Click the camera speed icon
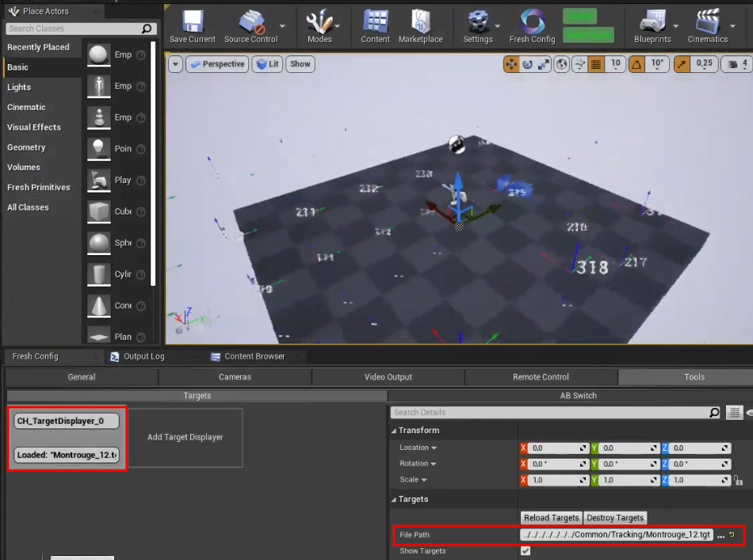Screen dimensions: 753x560 click(x=732, y=64)
